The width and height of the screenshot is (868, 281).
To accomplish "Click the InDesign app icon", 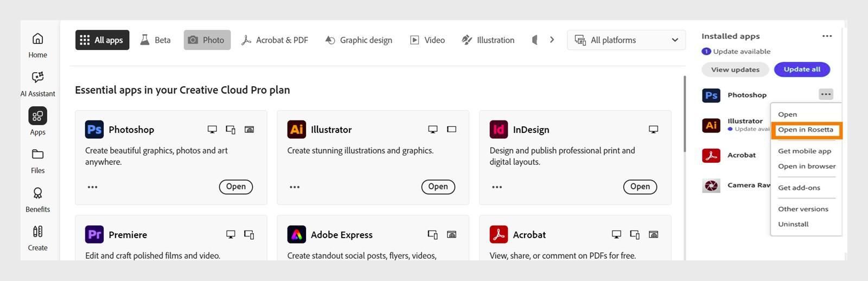I will (x=499, y=129).
